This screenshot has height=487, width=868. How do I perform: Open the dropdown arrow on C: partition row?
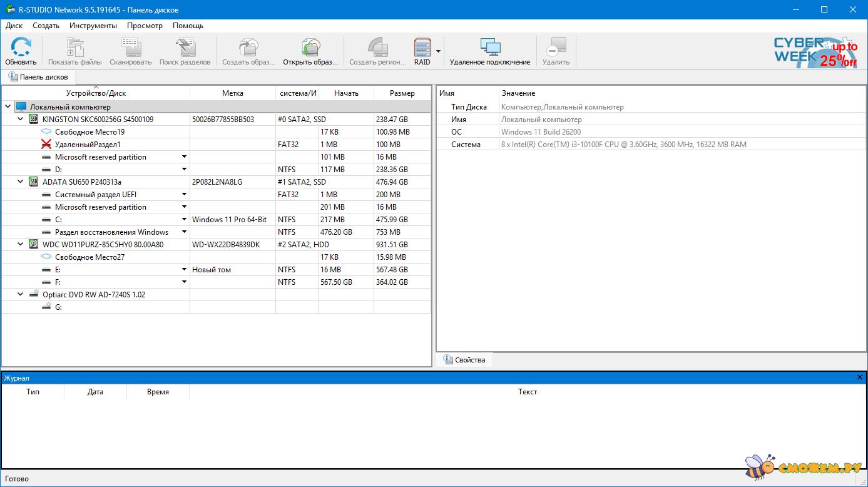(x=185, y=220)
